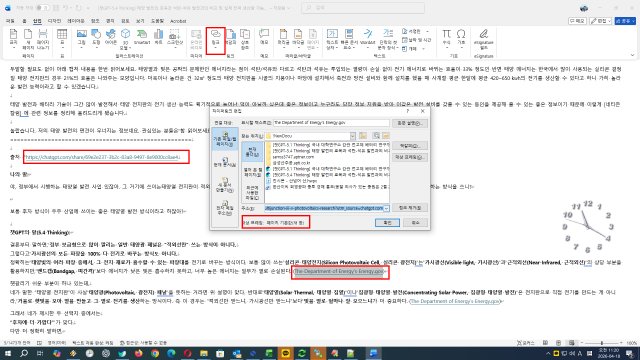Screen dimensions: 640x360
Task: Open the Design (디자인) ribbon tab
Action: click(54, 21)
